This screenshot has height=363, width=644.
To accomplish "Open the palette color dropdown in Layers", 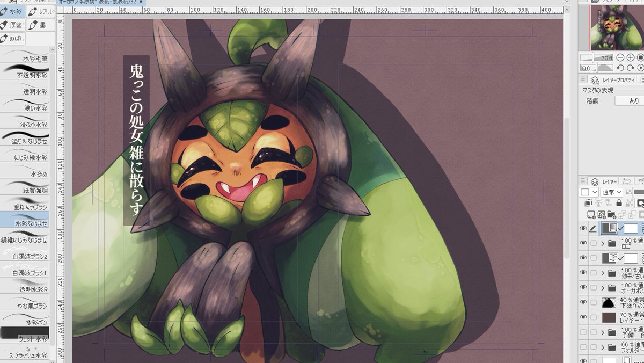I will [x=589, y=192].
